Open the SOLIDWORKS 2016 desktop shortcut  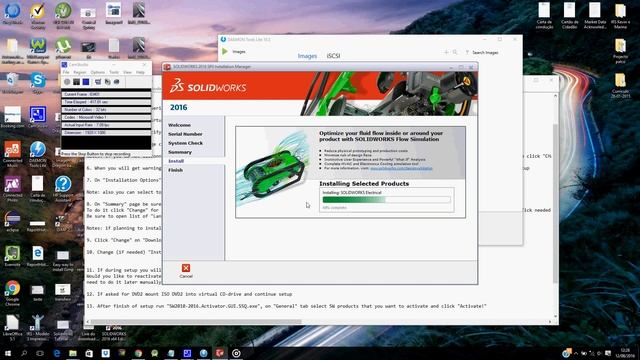point(114,333)
